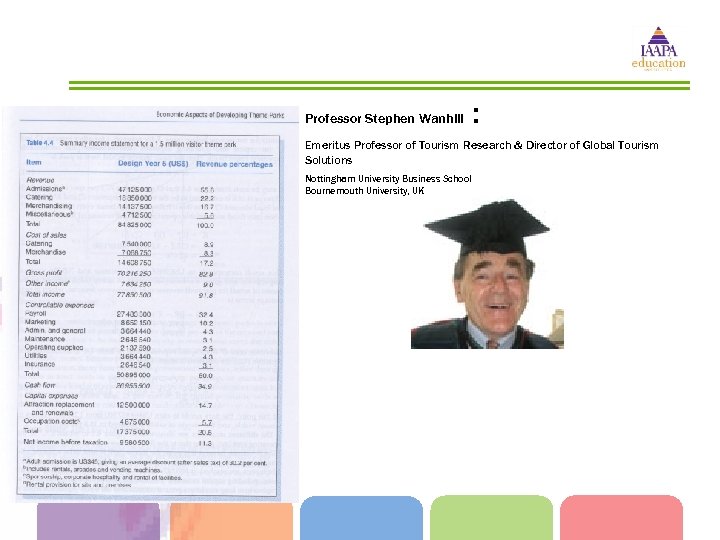
Task: Click the 'Cost of sales' section heading
Action: [46, 235]
